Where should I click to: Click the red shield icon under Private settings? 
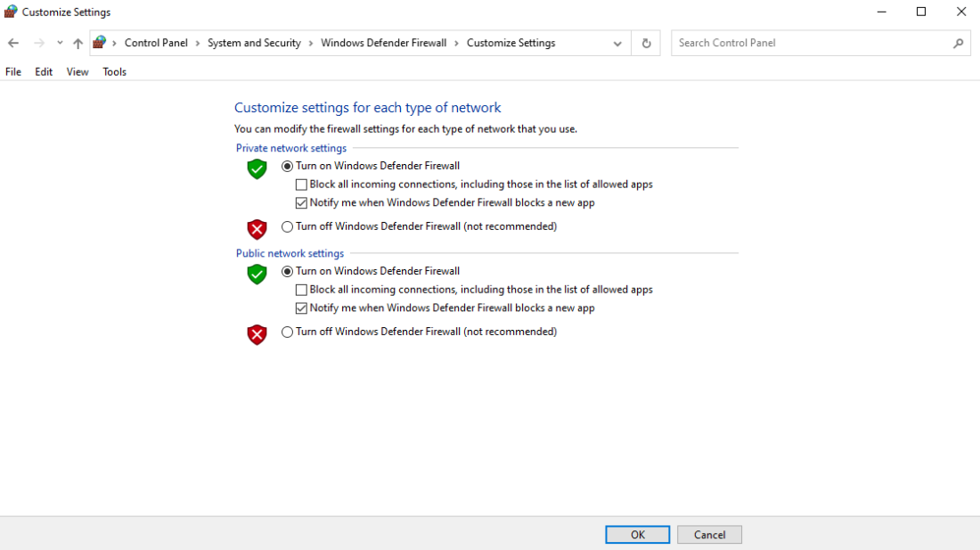(x=257, y=229)
